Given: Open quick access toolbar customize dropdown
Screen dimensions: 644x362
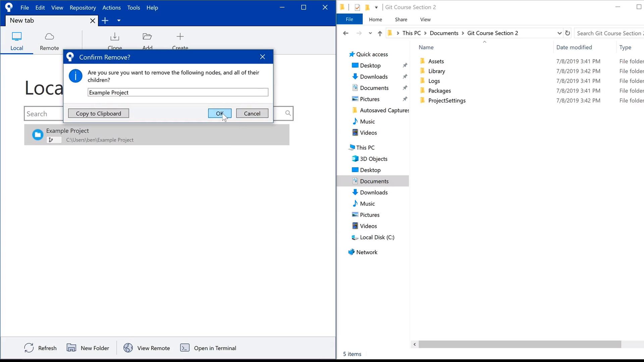Looking at the screenshot, I should click(376, 7).
